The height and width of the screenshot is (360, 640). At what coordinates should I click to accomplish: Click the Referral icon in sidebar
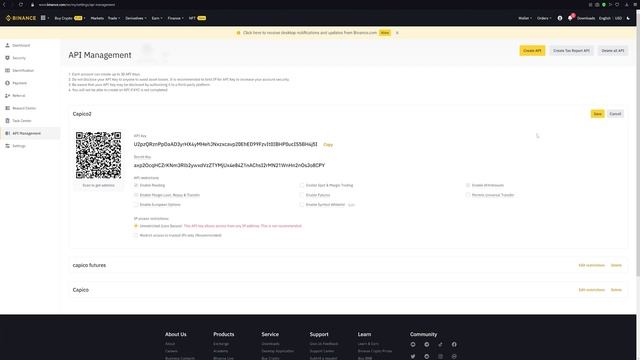(x=7, y=96)
